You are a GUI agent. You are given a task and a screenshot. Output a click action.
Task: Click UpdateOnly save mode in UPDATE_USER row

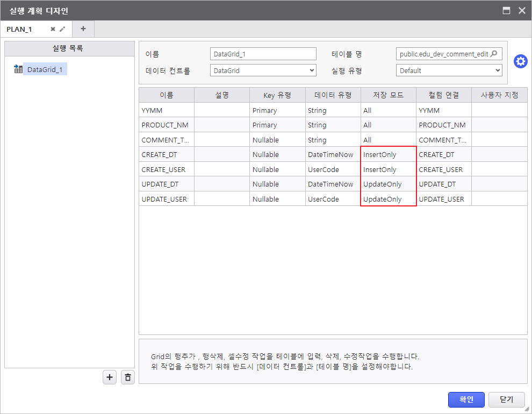(389, 199)
